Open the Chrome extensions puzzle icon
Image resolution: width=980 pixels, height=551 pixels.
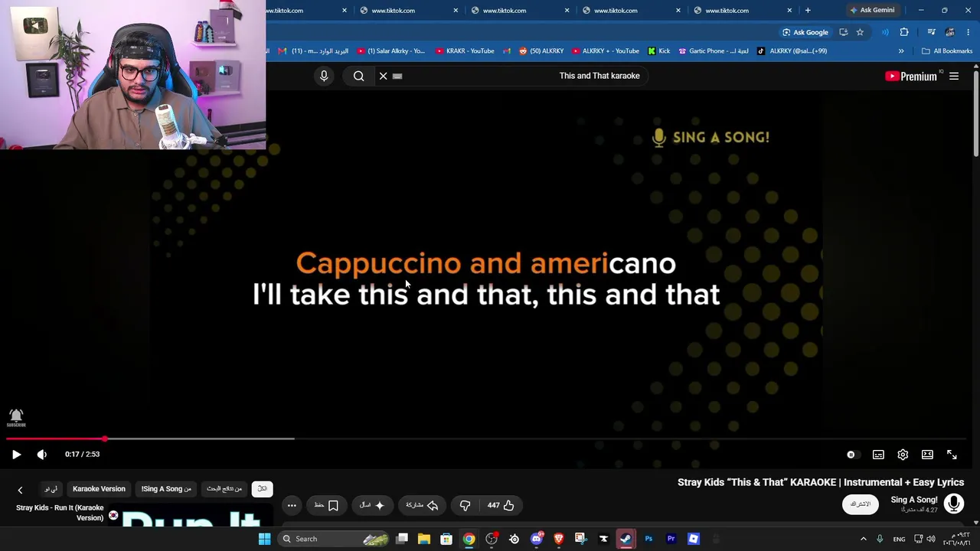(904, 32)
